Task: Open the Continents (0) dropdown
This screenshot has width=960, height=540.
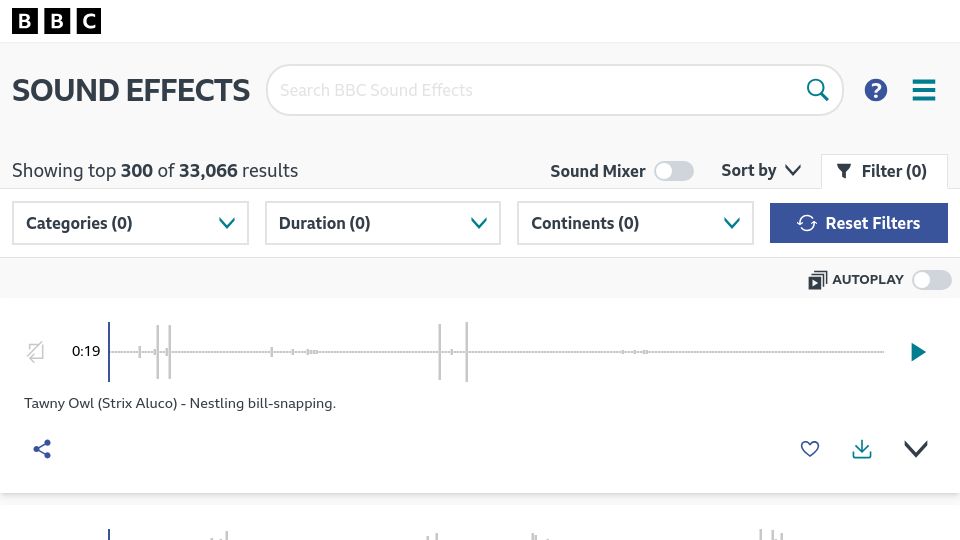Action: click(x=635, y=223)
